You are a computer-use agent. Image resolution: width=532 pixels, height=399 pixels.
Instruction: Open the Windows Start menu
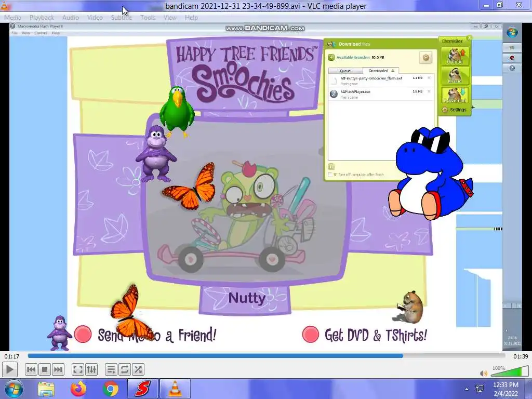point(14,389)
